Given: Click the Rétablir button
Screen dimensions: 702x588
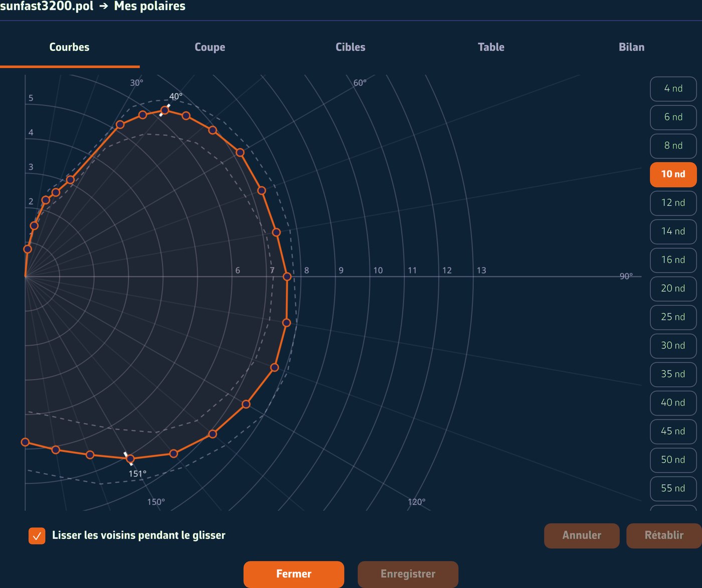Looking at the screenshot, I should 664,536.
